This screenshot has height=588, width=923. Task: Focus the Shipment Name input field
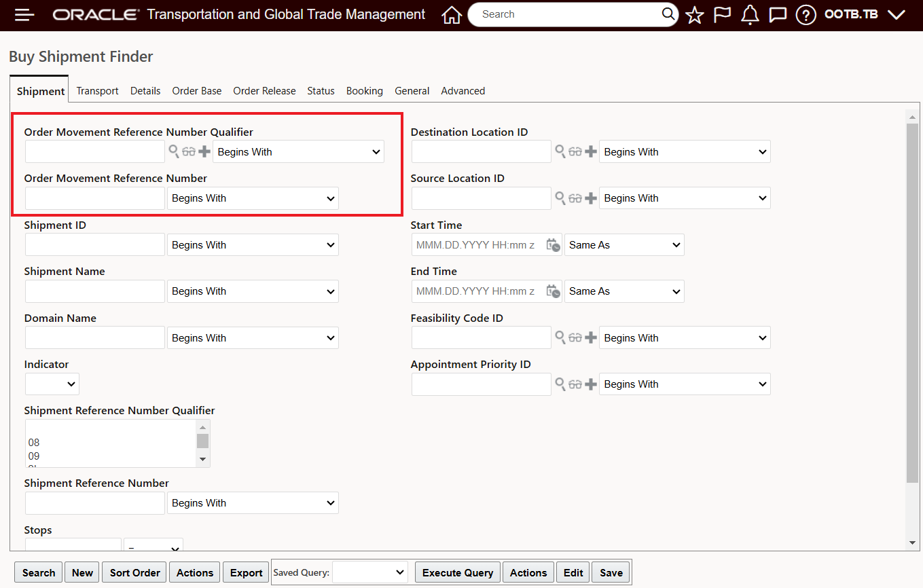95,291
